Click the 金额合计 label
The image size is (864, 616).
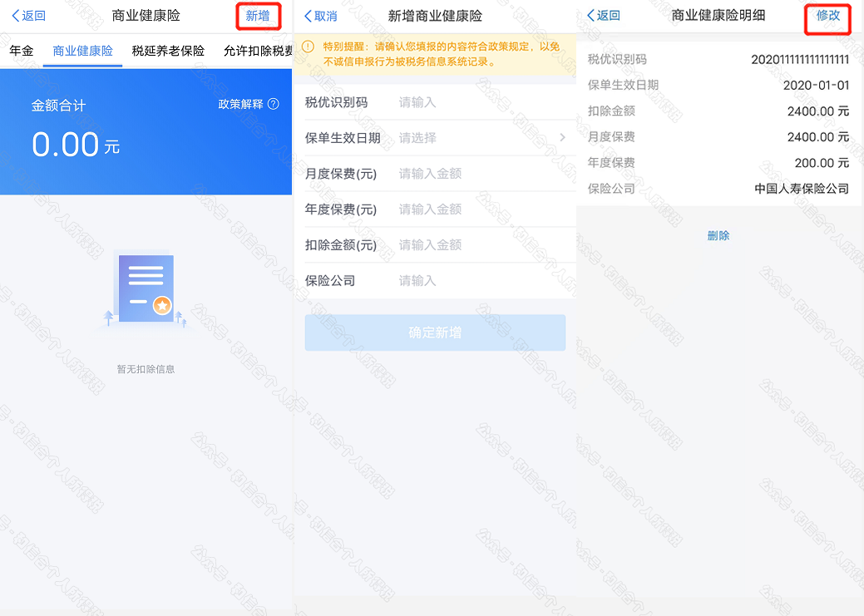[x=58, y=106]
